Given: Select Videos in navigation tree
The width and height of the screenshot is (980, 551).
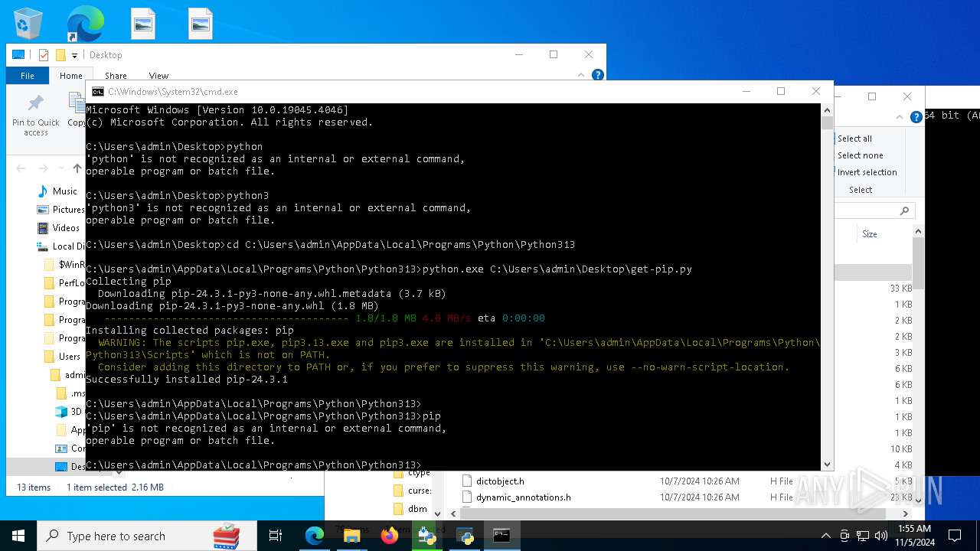Looking at the screenshot, I should tap(58, 227).
